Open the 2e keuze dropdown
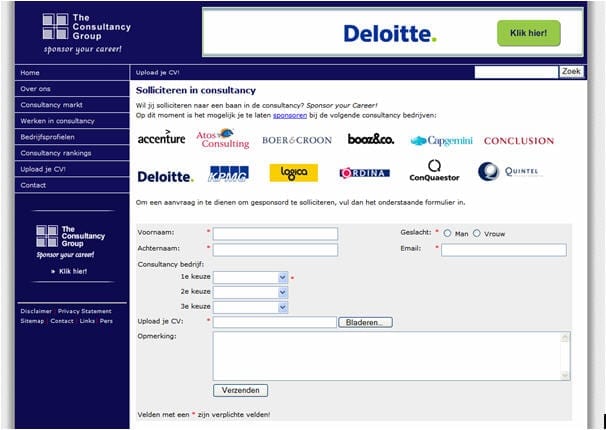The width and height of the screenshot is (606, 430). [x=250, y=292]
